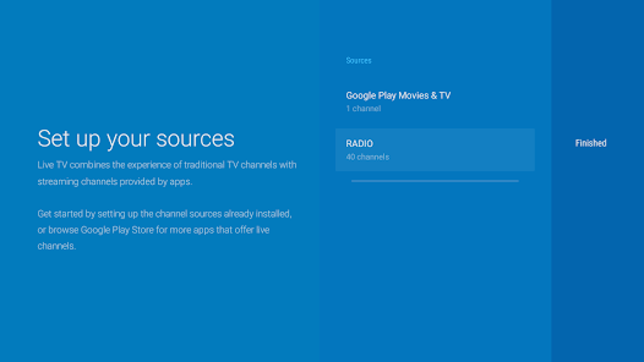Image resolution: width=644 pixels, height=362 pixels.
Task: Click the "1 channel" subtitle
Action: click(363, 109)
